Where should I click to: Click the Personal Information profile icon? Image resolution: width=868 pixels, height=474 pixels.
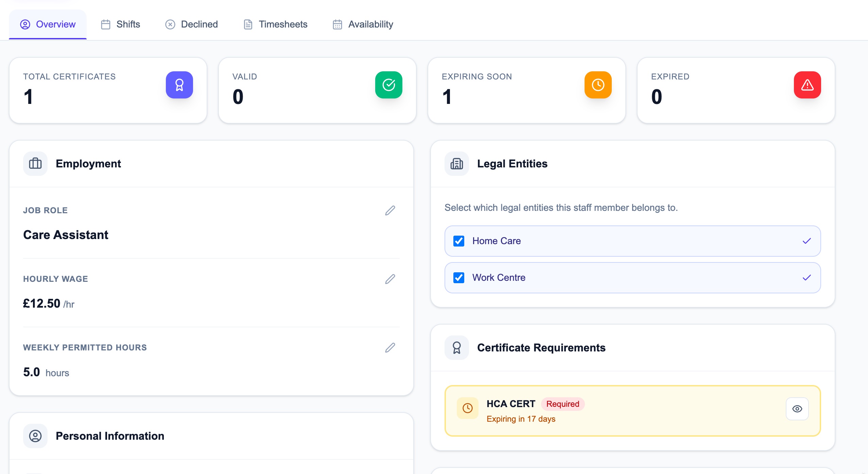[x=35, y=436]
